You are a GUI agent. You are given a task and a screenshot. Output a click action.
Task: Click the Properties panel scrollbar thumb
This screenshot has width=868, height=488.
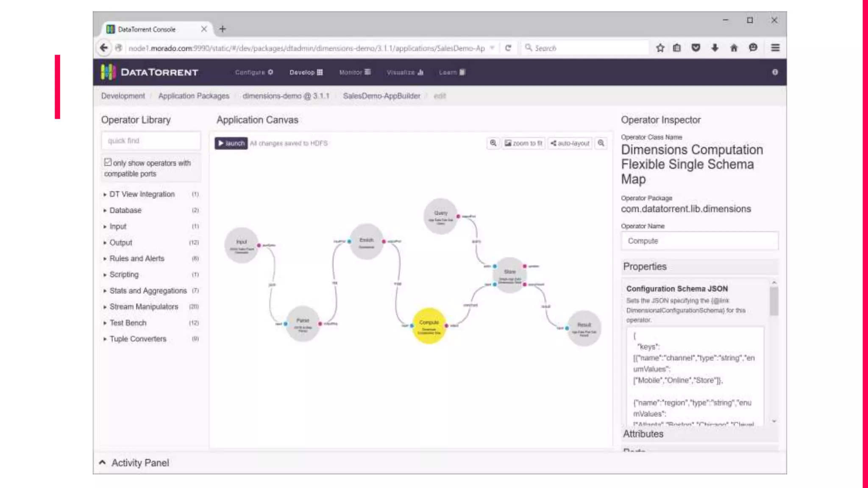pos(774,301)
